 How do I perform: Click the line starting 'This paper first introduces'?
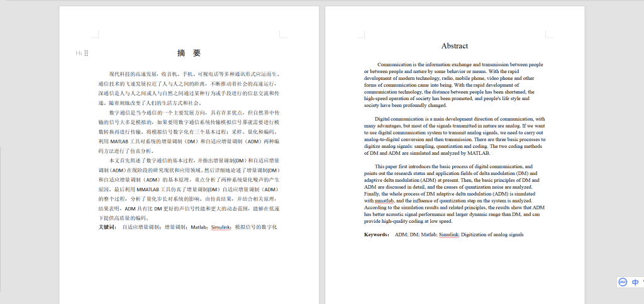click(x=453, y=166)
